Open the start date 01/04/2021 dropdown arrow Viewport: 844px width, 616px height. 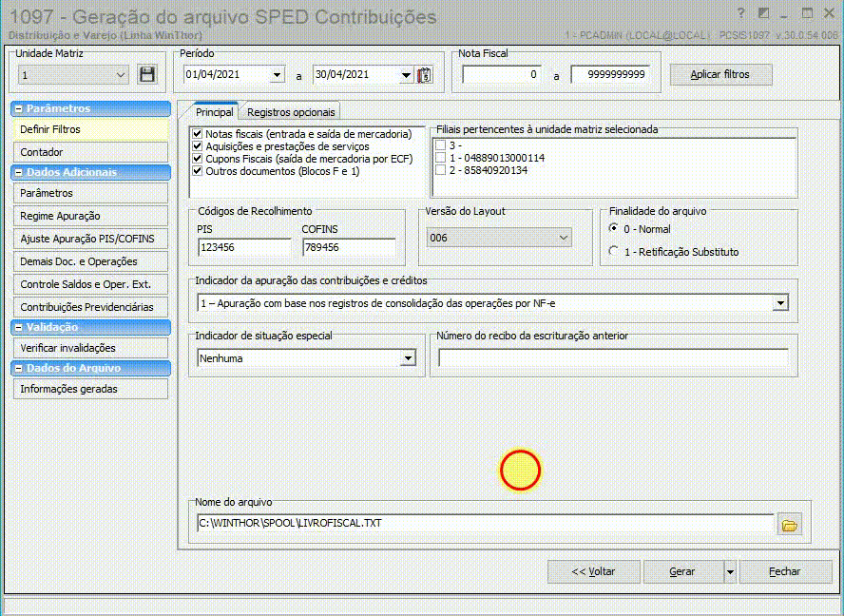pos(278,75)
